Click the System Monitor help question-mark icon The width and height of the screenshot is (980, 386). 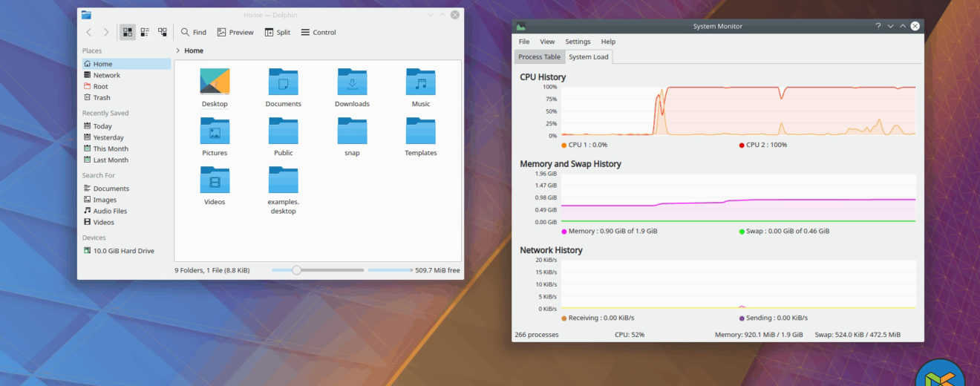[x=878, y=26]
